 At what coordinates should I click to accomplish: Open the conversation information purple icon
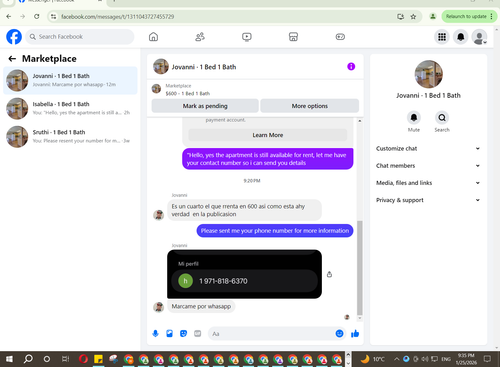[x=351, y=67]
